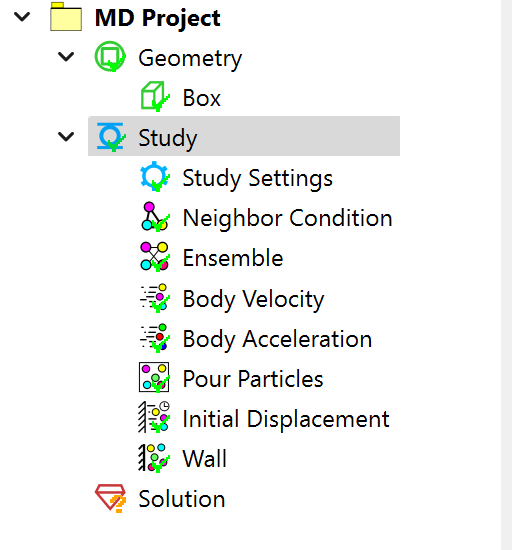Viewport: 512px width, 550px height.
Task: Click the Geometry node icon
Action: point(110,56)
